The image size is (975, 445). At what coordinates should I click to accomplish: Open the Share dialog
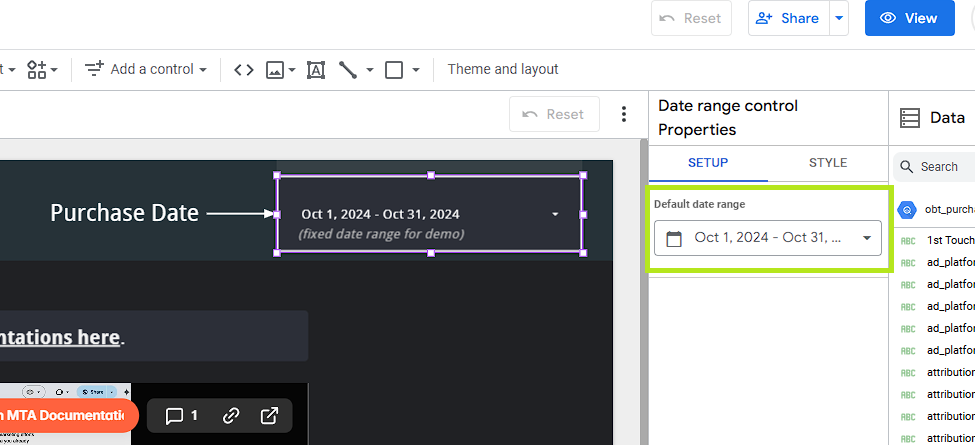tap(790, 18)
